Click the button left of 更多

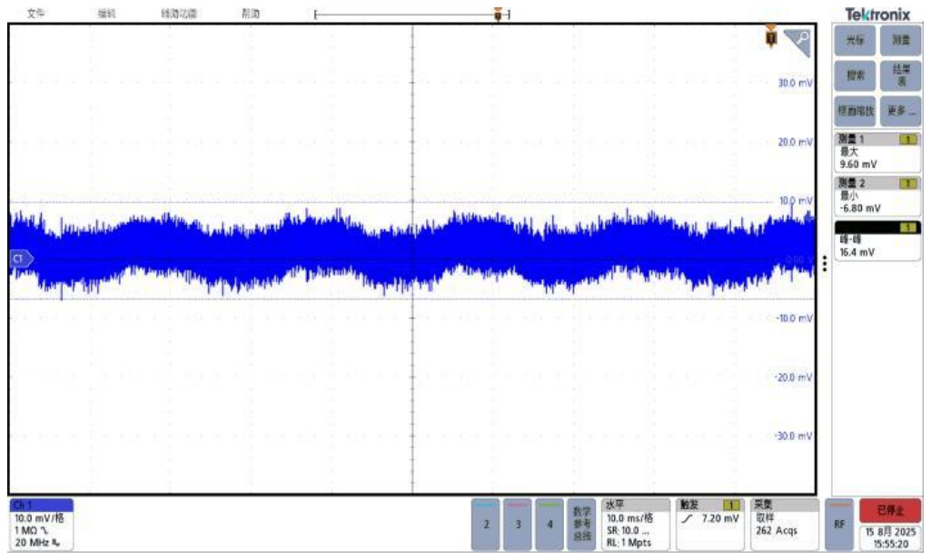(855, 111)
